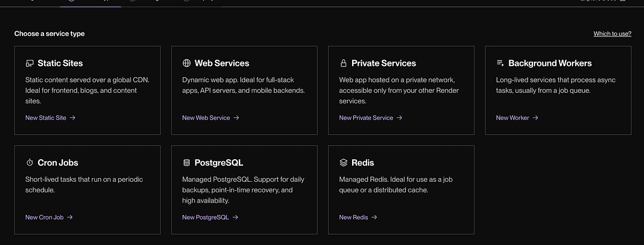Choose the Redis card heading
The width and height of the screenshot is (644, 245).
(363, 162)
